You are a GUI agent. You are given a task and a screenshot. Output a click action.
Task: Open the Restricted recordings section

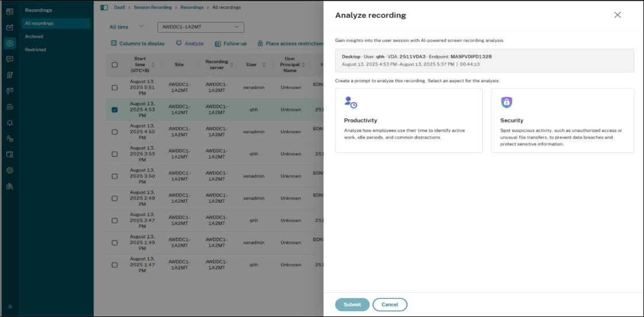(x=36, y=50)
